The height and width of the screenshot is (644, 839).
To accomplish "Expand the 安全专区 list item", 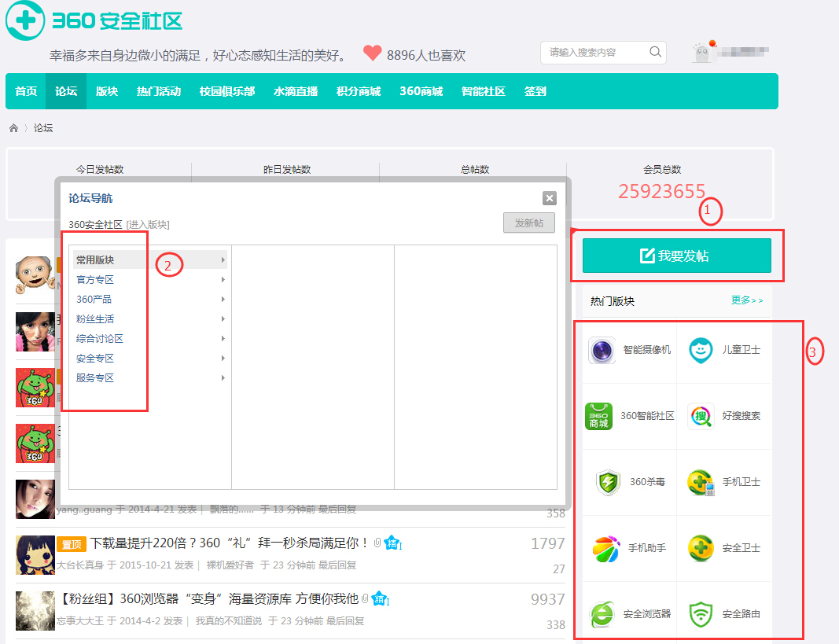I will click(149, 359).
